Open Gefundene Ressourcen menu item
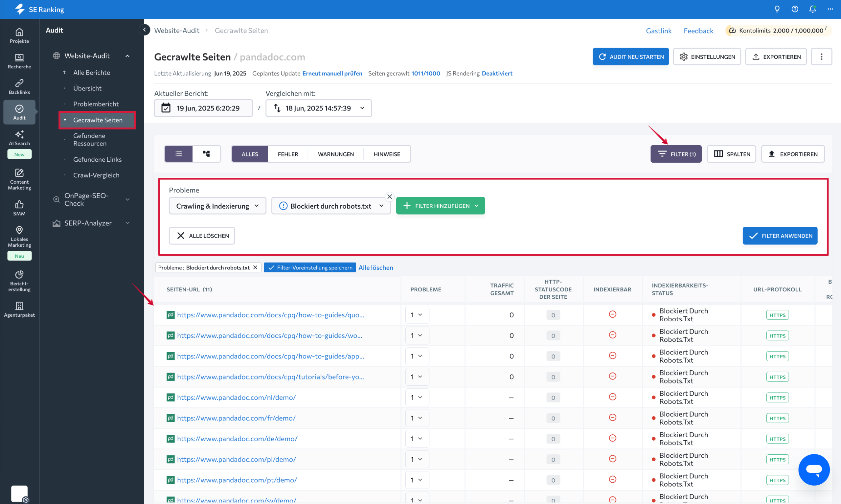841x504 pixels. (x=90, y=140)
